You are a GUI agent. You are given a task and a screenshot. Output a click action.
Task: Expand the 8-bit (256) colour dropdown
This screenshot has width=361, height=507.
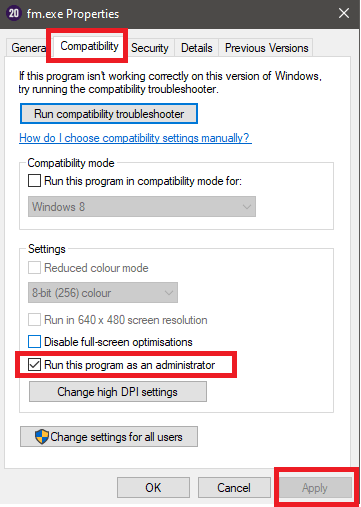click(x=103, y=293)
